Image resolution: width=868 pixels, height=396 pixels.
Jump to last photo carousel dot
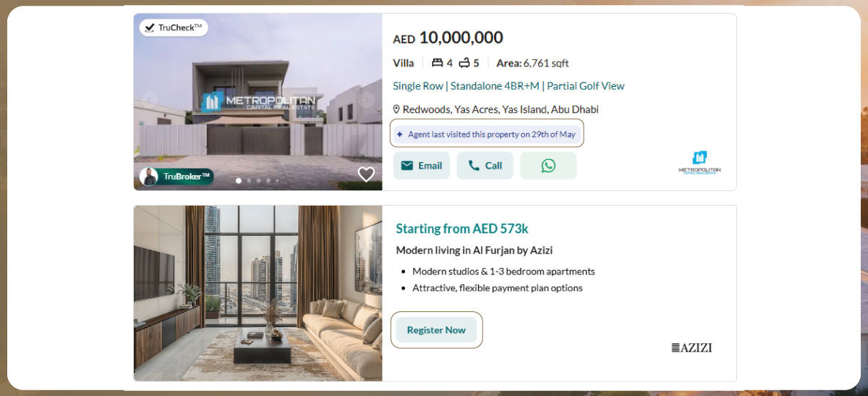276,180
